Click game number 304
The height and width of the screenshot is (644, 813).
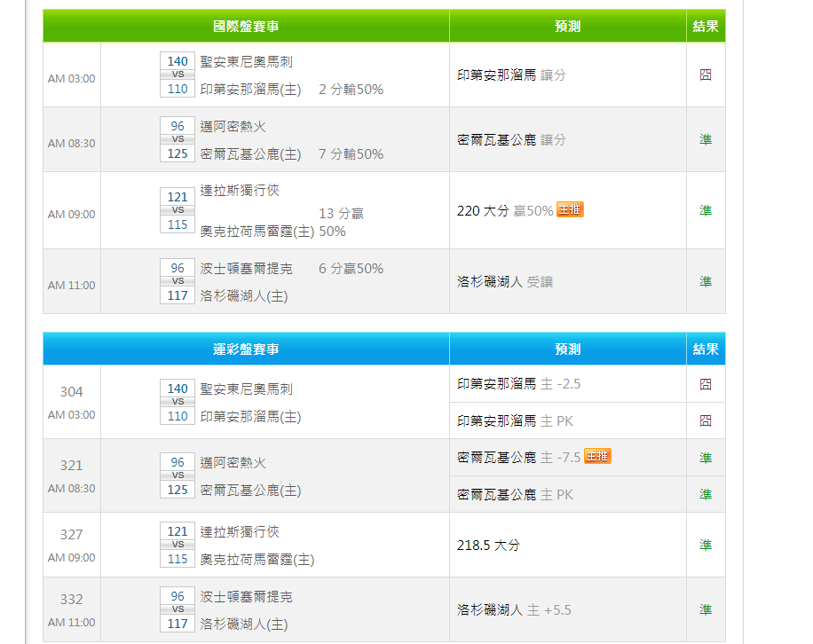click(x=72, y=392)
